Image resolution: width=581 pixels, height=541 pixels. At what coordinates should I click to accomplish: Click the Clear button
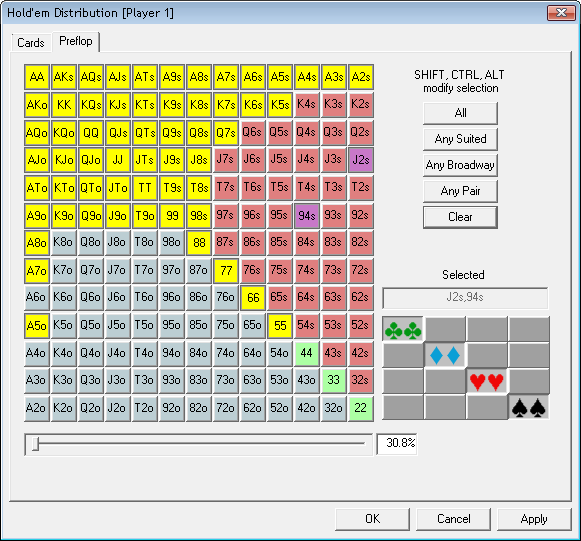pyautogui.click(x=460, y=217)
